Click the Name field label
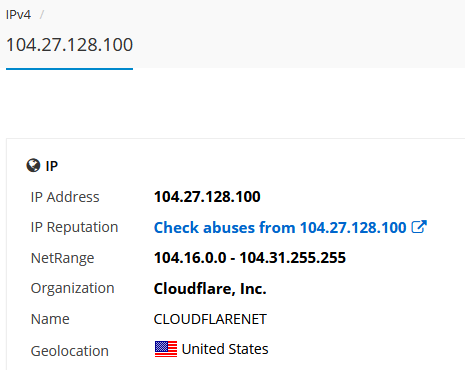The image size is (465, 370). 50,319
